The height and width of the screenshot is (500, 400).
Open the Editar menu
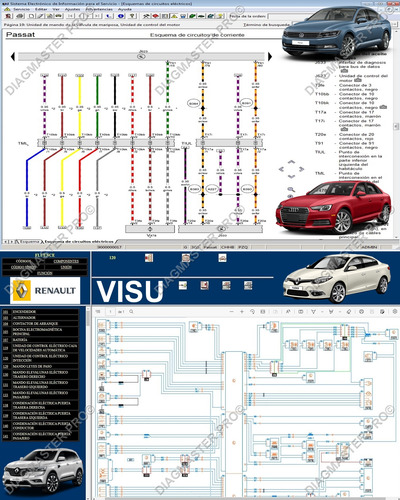(41, 9)
